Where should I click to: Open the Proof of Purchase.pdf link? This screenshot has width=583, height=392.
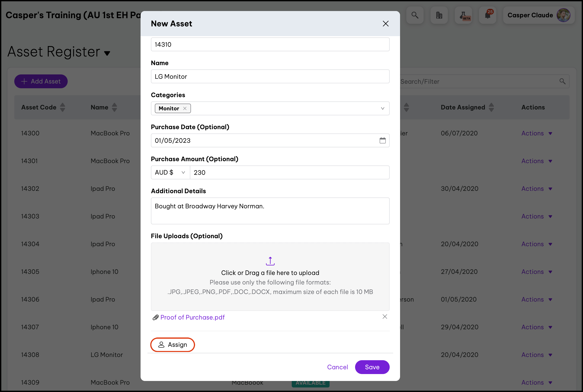192,317
